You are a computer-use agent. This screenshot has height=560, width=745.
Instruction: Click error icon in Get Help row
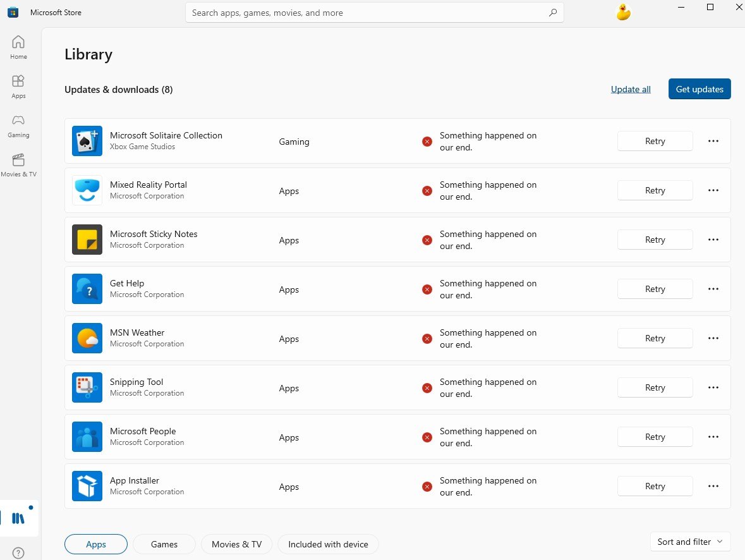click(x=427, y=289)
